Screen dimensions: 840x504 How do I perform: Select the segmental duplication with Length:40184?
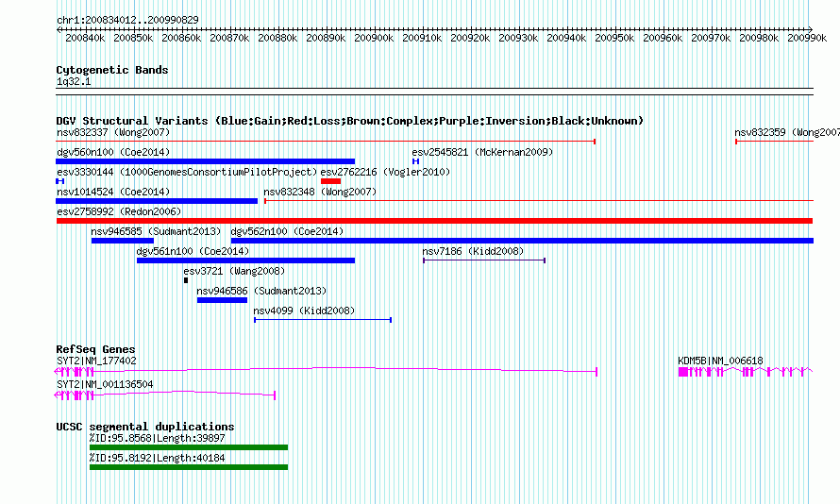[x=189, y=467]
